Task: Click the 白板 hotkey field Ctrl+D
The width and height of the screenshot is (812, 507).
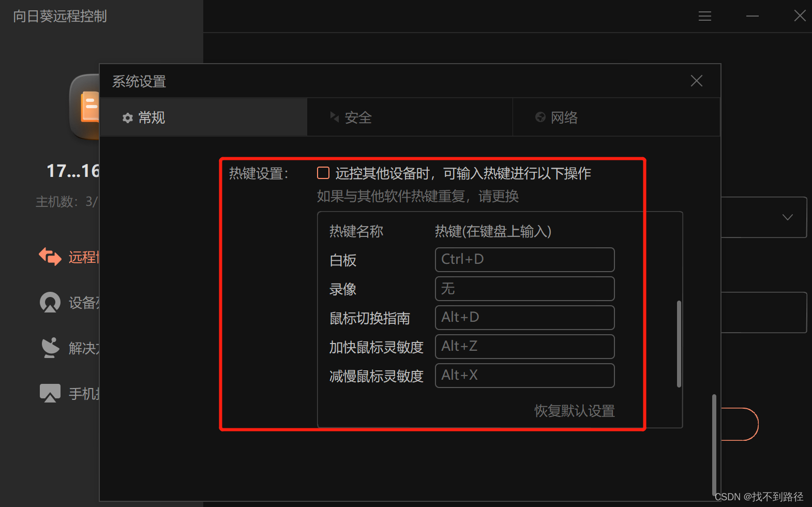Action: (x=524, y=260)
